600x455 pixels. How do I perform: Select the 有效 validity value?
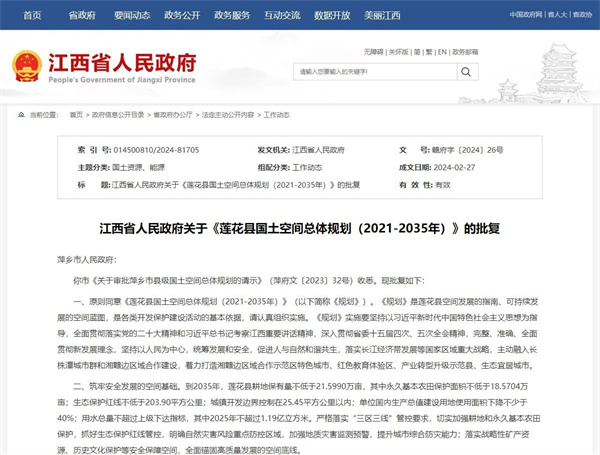click(x=443, y=185)
